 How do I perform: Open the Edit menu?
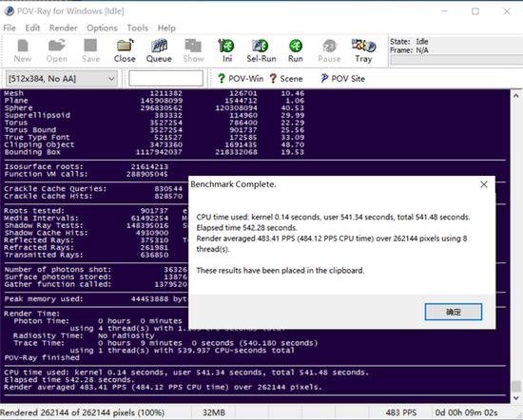coord(32,28)
